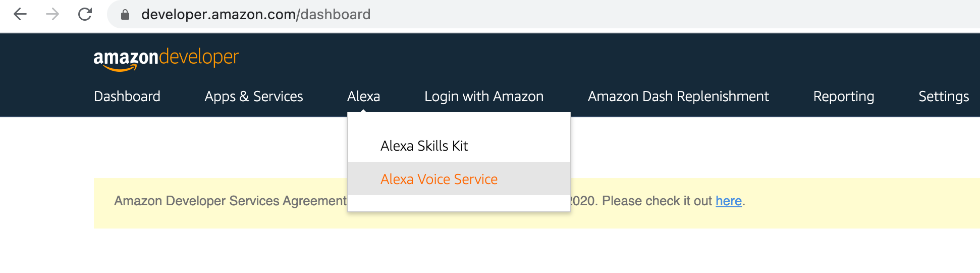Follow the 'here' link in notice

point(728,201)
